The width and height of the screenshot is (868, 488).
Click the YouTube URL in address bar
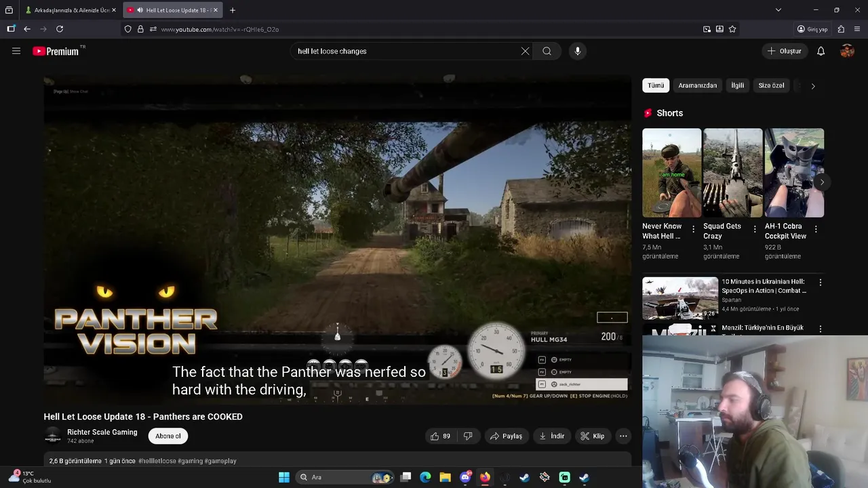220,29
